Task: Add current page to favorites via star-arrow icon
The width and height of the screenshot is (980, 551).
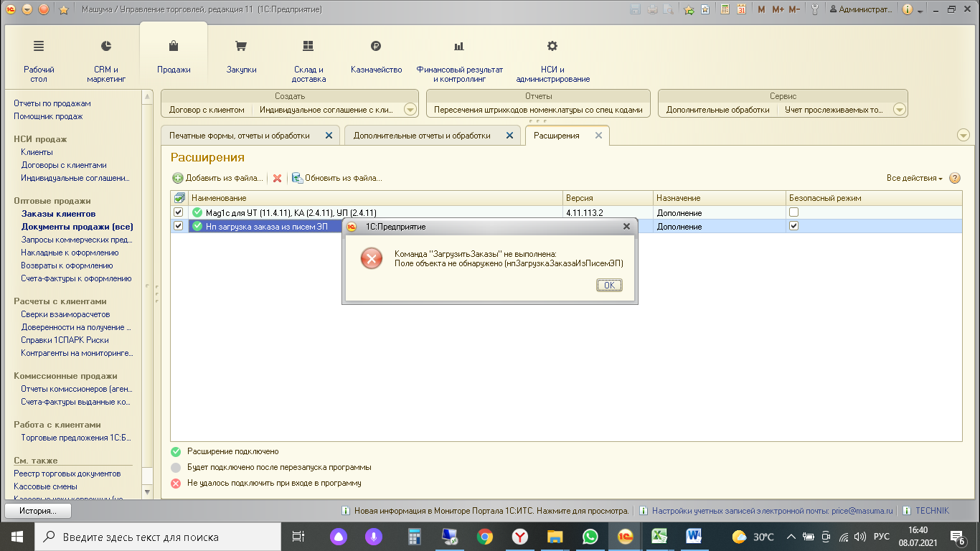Action: click(689, 9)
